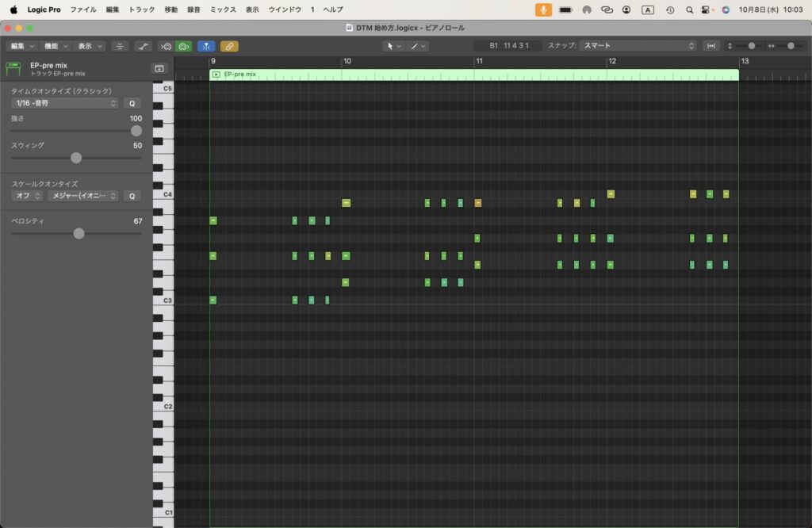Open the pointer tool menu
This screenshot has width=812, height=528.
pos(393,46)
